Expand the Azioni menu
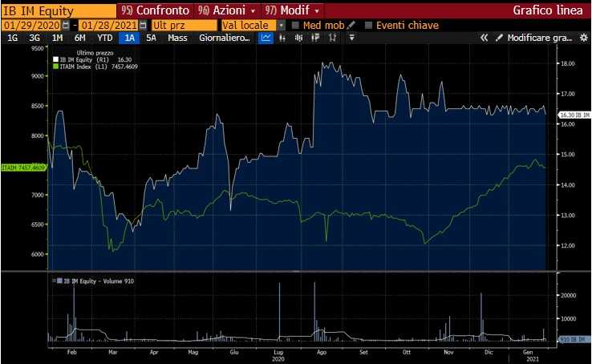 226,10
